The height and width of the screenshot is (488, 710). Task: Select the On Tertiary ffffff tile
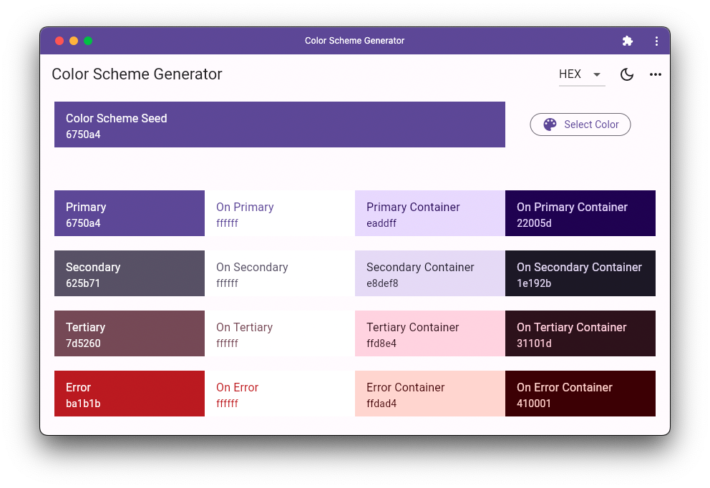[x=280, y=334]
